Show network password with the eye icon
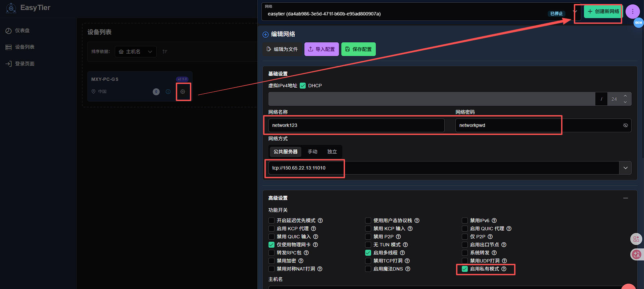The image size is (644, 289). point(626,125)
